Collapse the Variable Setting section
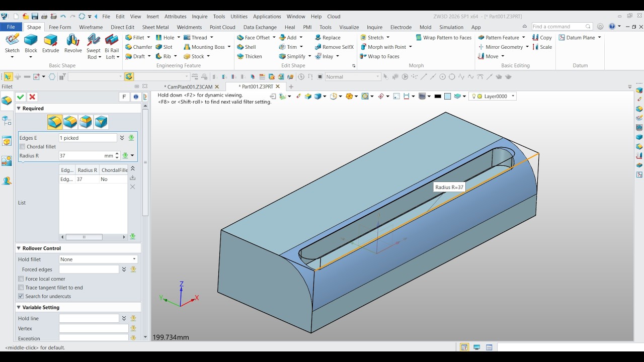 pyautogui.click(x=19, y=307)
